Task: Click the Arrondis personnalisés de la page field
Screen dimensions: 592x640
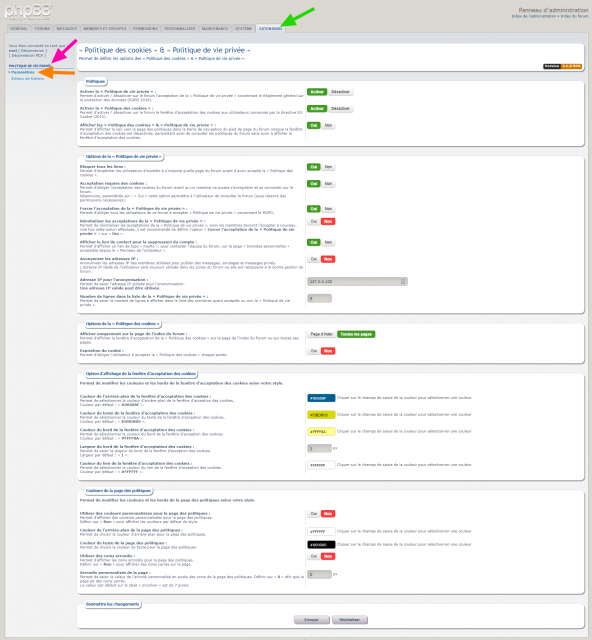Action: point(319,575)
